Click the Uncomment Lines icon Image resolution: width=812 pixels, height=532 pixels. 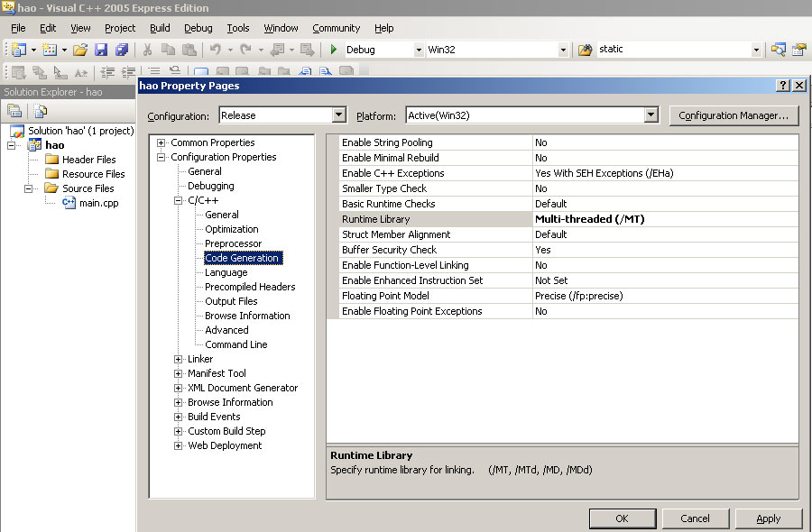pos(175,71)
